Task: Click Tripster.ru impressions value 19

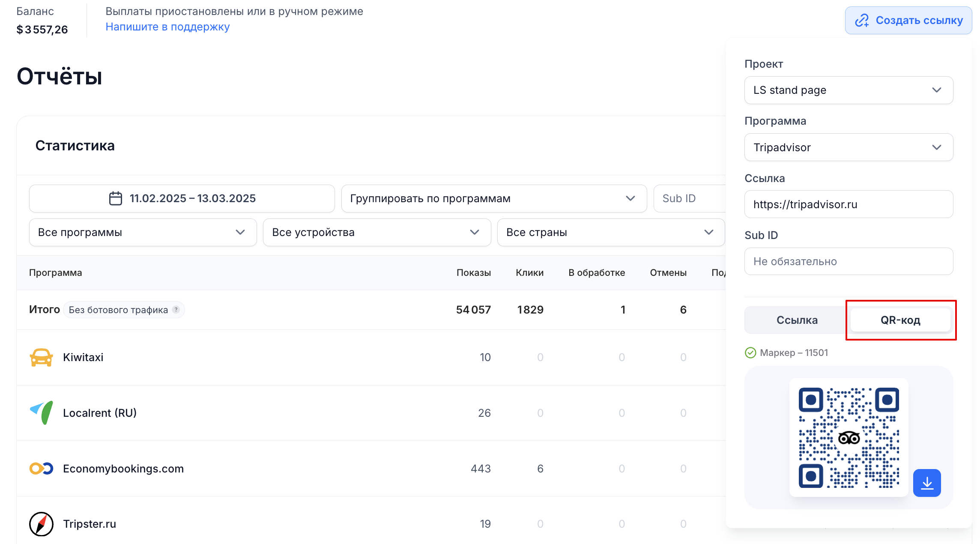Action: pyautogui.click(x=485, y=524)
